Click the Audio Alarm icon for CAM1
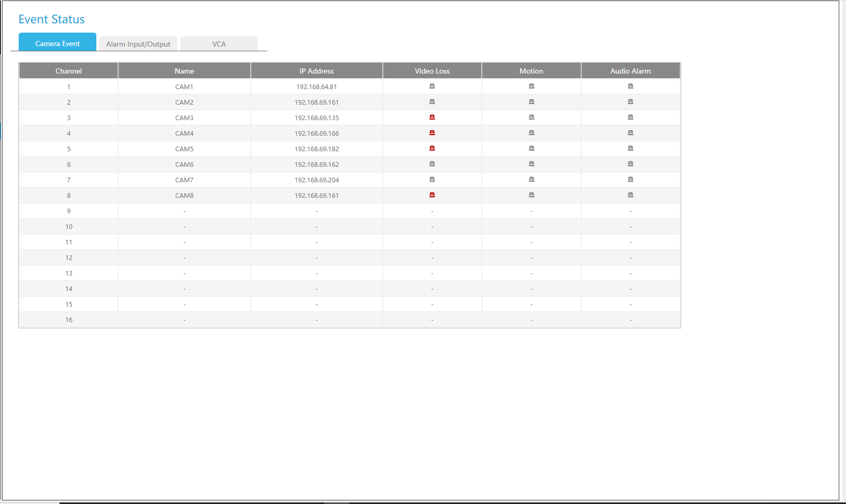The height and width of the screenshot is (504, 846). coord(630,87)
